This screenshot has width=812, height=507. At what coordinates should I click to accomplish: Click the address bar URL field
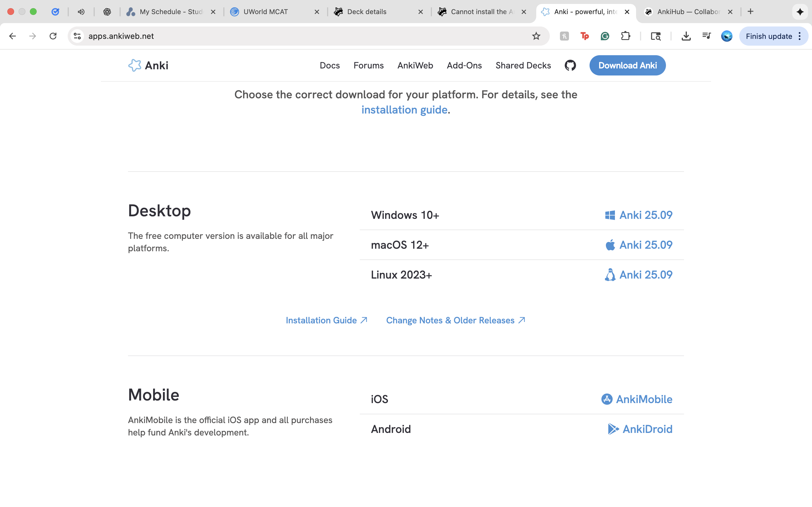click(x=302, y=36)
